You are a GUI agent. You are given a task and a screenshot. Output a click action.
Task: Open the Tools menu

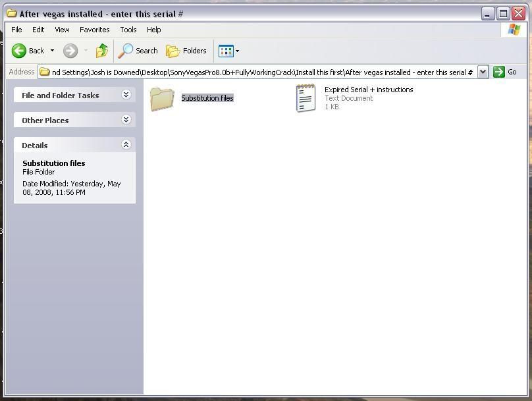pos(128,30)
